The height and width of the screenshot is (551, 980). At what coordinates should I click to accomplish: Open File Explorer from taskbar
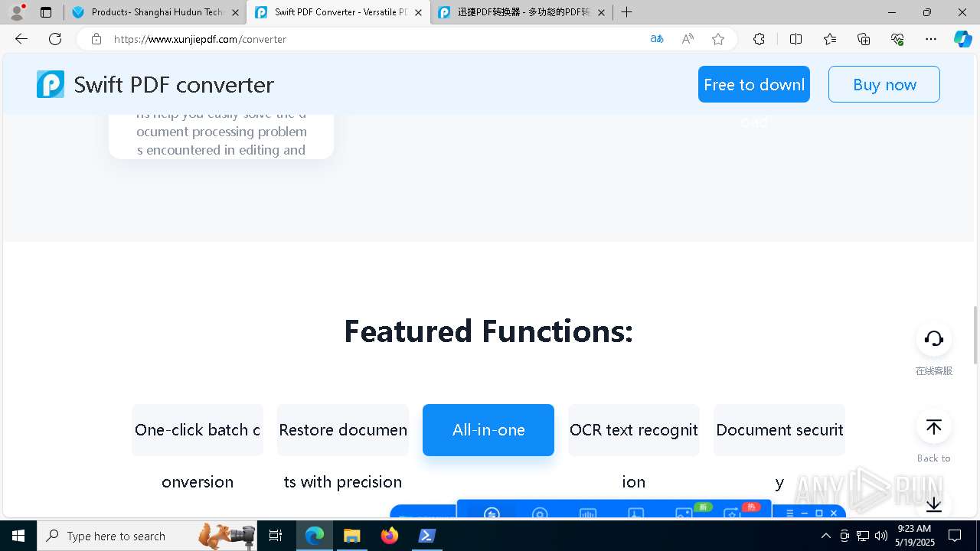(x=351, y=536)
